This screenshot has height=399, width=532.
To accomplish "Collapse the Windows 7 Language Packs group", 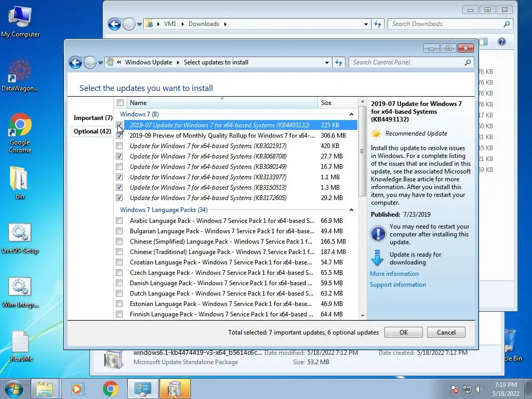I will tap(351, 210).
